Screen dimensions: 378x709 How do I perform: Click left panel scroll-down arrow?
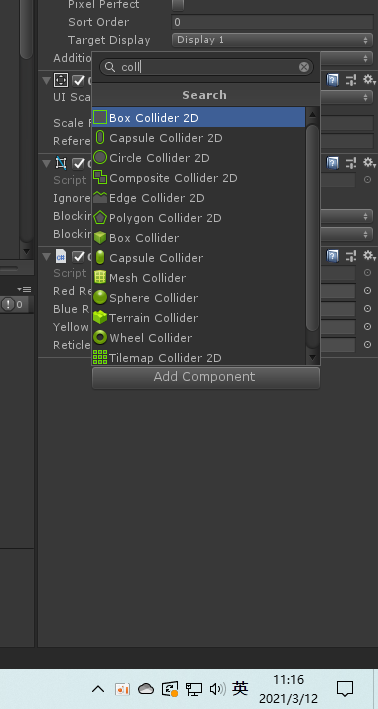(26, 251)
